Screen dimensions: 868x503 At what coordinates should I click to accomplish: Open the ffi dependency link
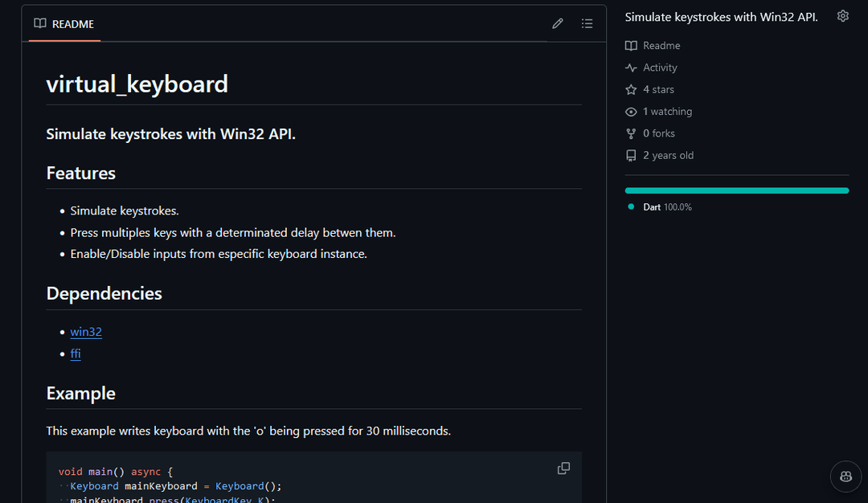pos(75,354)
